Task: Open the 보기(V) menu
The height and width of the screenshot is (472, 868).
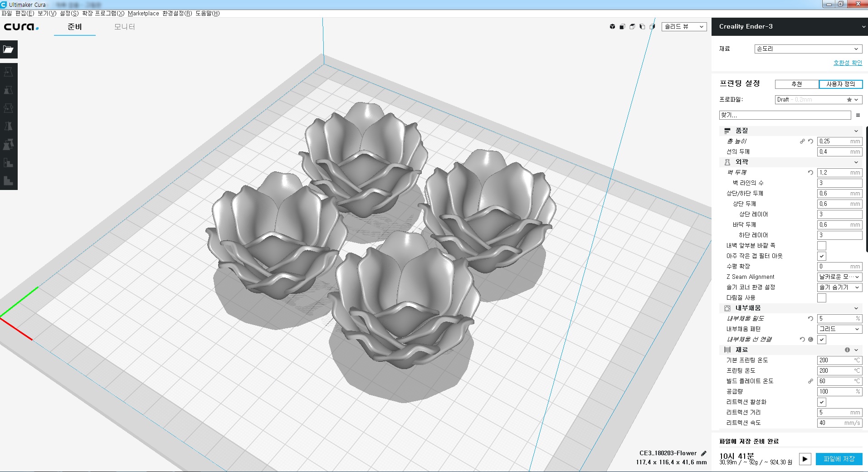Action: coord(47,14)
